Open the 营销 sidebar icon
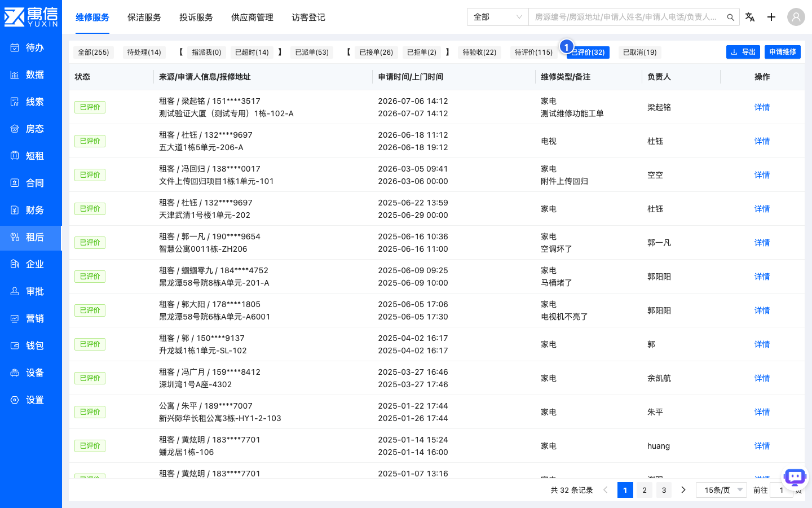 pyautogui.click(x=15, y=318)
